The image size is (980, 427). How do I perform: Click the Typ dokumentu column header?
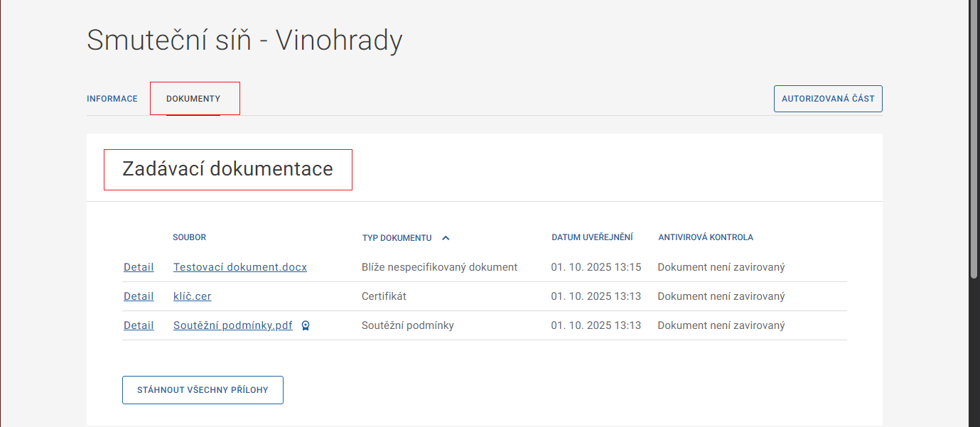coord(397,238)
